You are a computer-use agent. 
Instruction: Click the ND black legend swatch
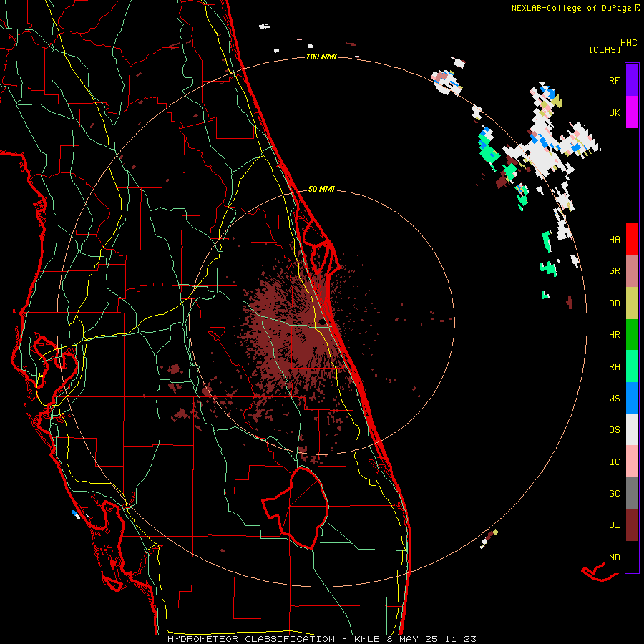pyautogui.click(x=632, y=557)
